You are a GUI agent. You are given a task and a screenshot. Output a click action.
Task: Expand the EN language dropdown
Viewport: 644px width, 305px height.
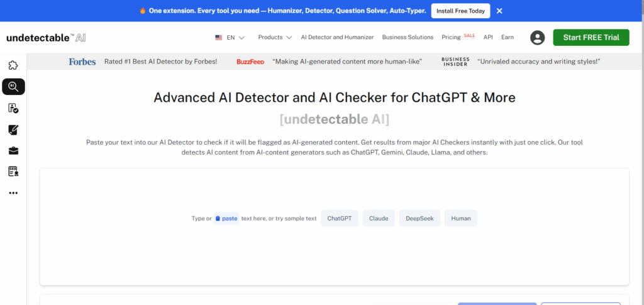(235, 37)
